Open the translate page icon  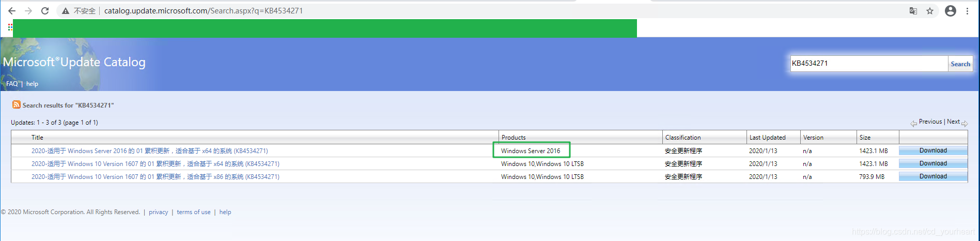[913, 11]
